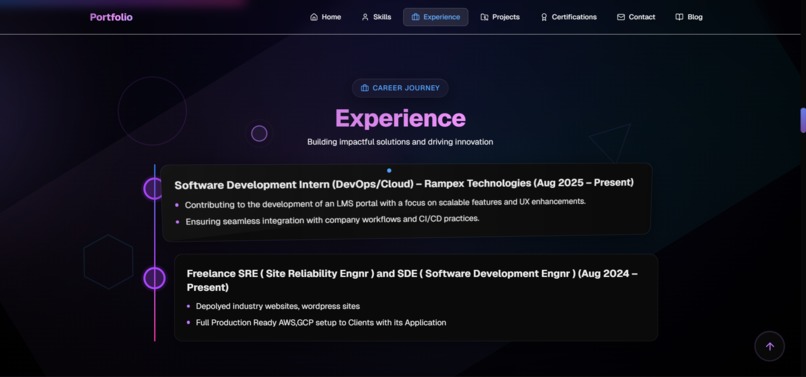Click the AWS,GCP setup bullet text
This screenshot has width=806, height=377.
pyautogui.click(x=321, y=322)
